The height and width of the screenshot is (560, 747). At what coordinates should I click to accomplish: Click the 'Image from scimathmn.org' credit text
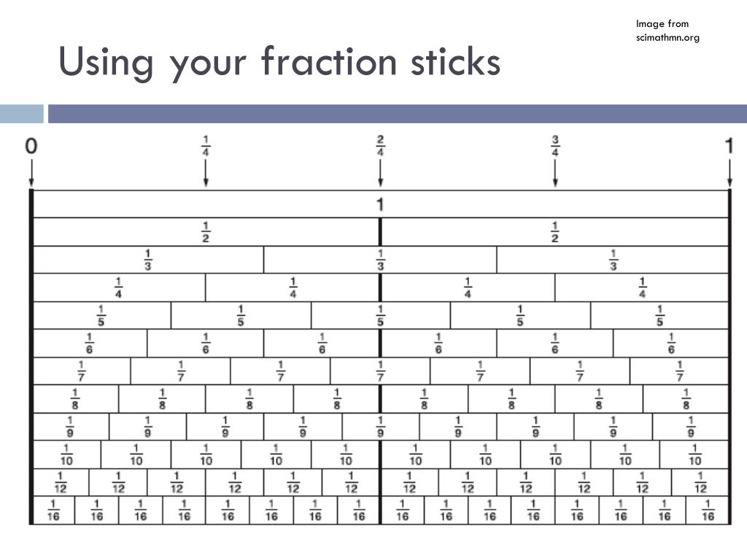point(667,31)
